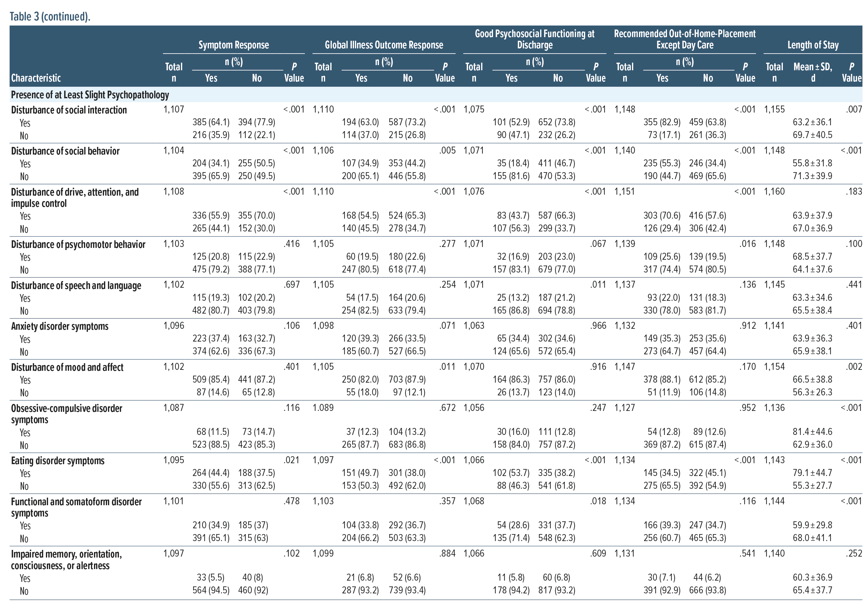Click the Characteristic column header
The image size is (868, 601).
click(x=36, y=78)
